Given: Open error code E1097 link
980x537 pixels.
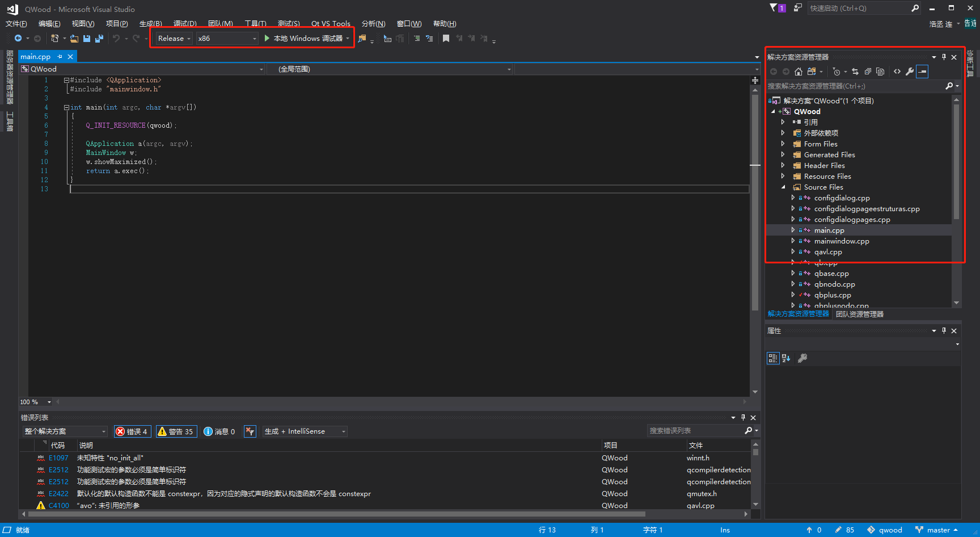Looking at the screenshot, I should click(x=58, y=458).
